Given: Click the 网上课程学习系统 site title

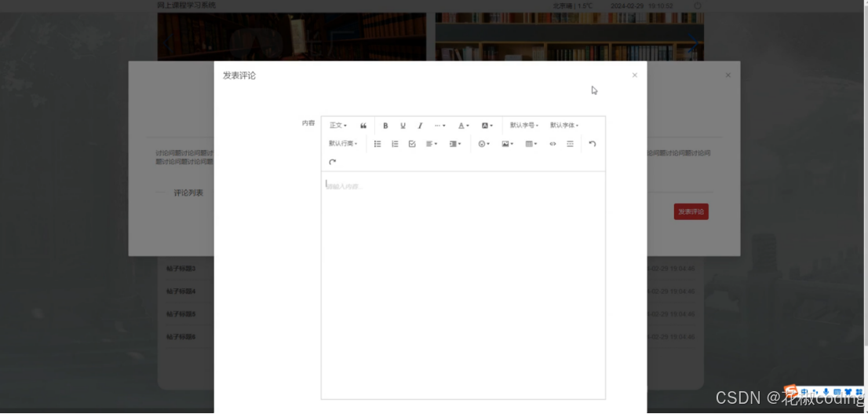Looking at the screenshot, I should (x=187, y=5).
